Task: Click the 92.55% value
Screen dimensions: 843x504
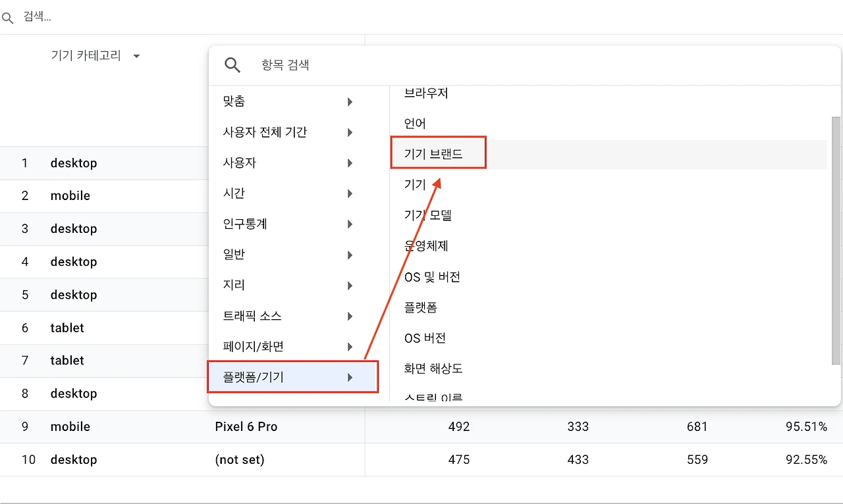Action: tap(806, 459)
